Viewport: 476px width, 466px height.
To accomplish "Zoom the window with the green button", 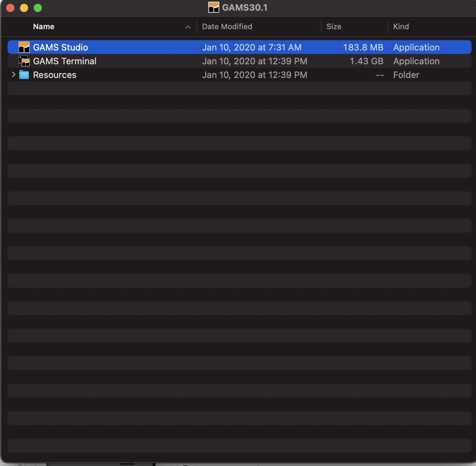I will point(38,8).
